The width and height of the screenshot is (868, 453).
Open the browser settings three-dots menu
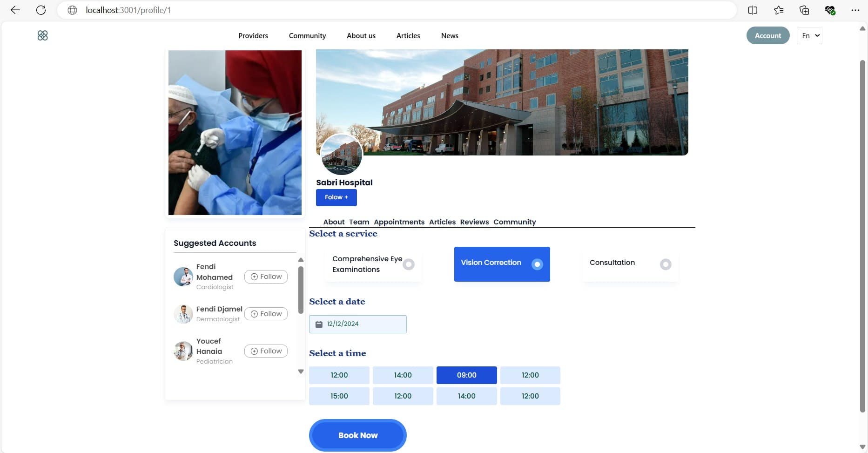click(855, 10)
